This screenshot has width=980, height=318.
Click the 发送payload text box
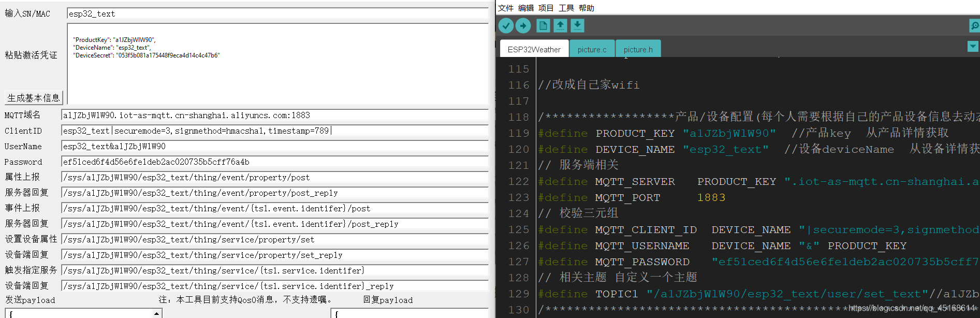click(x=78, y=313)
